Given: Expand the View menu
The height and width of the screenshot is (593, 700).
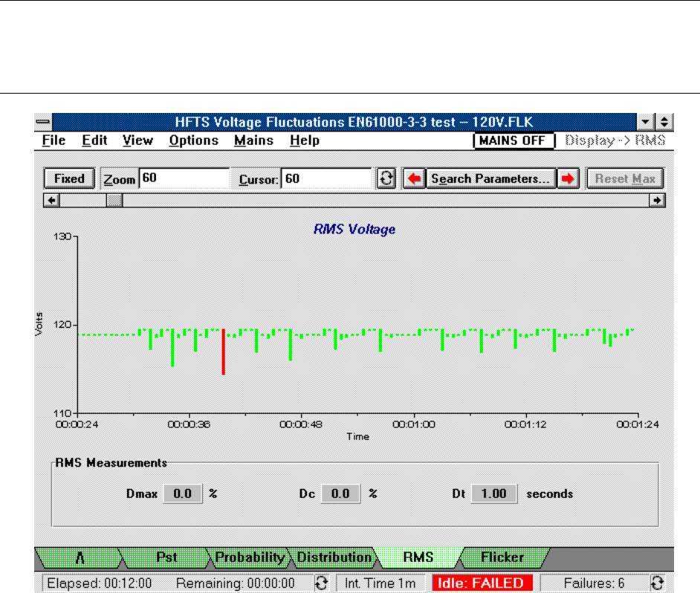Looking at the screenshot, I should point(137,140).
